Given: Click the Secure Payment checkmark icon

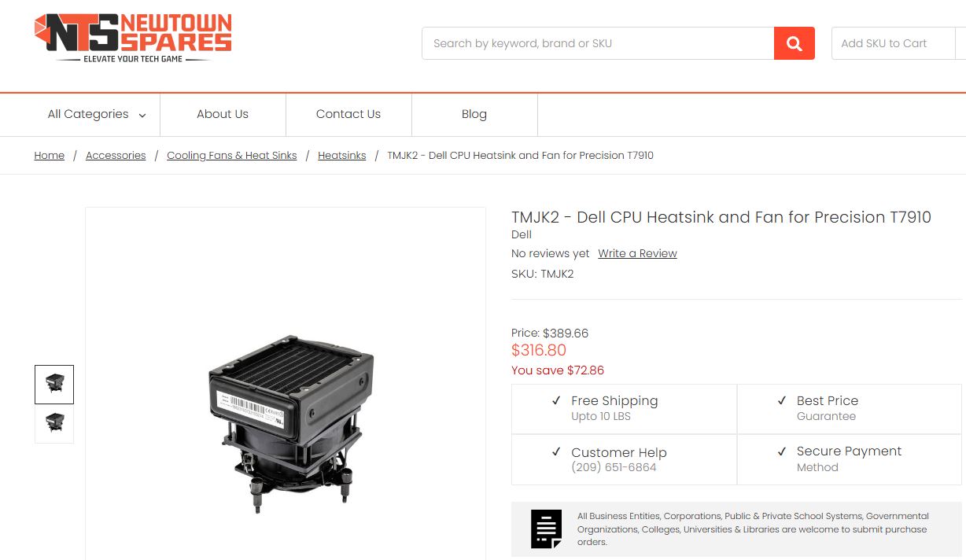Looking at the screenshot, I should pyautogui.click(x=782, y=451).
